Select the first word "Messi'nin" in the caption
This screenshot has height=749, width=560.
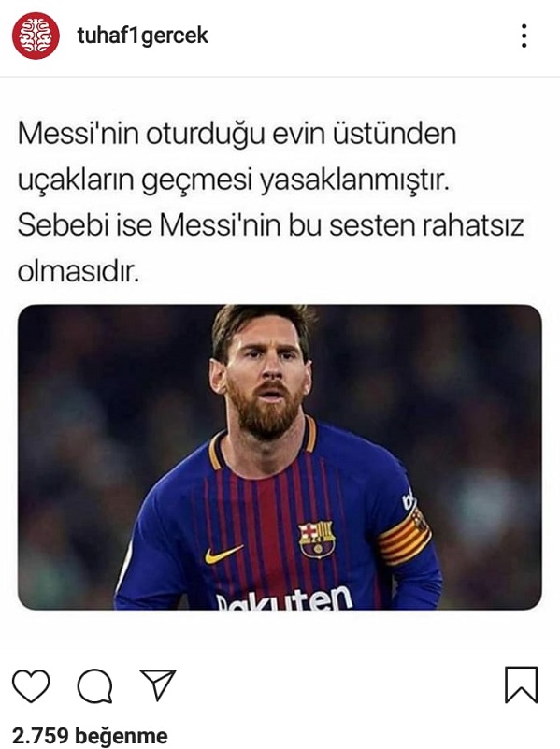coord(79,135)
